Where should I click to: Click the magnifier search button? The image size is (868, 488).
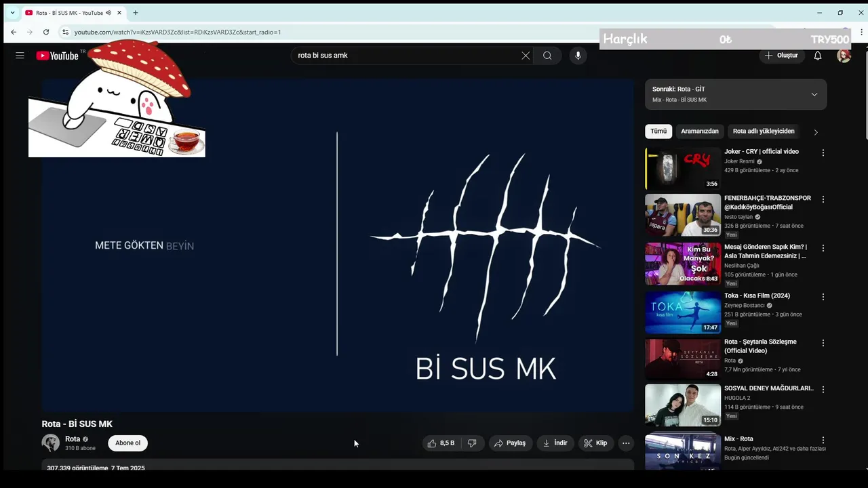(x=547, y=56)
